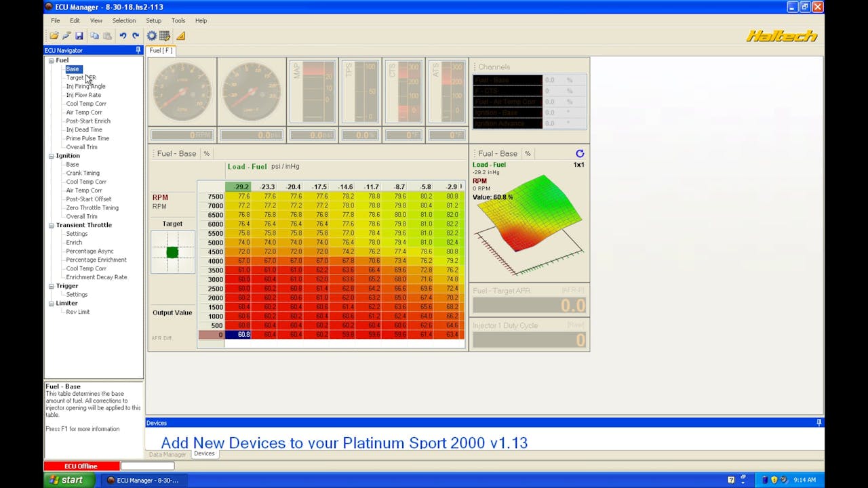This screenshot has width=868, height=488.
Task: Open the Setup menu
Action: tap(153, 20)
